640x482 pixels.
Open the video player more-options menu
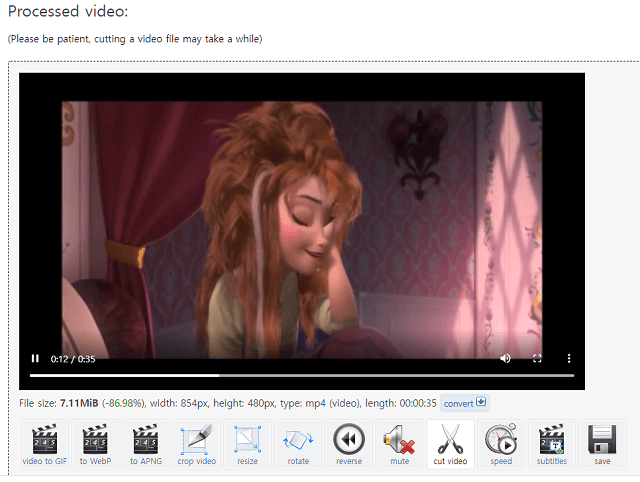(x=569, y=358)
